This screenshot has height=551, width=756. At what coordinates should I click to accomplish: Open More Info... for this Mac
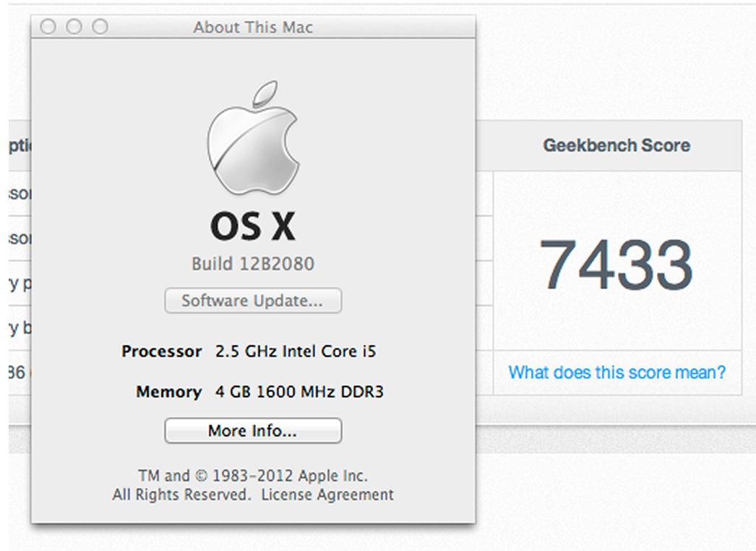tap(252, 431)
